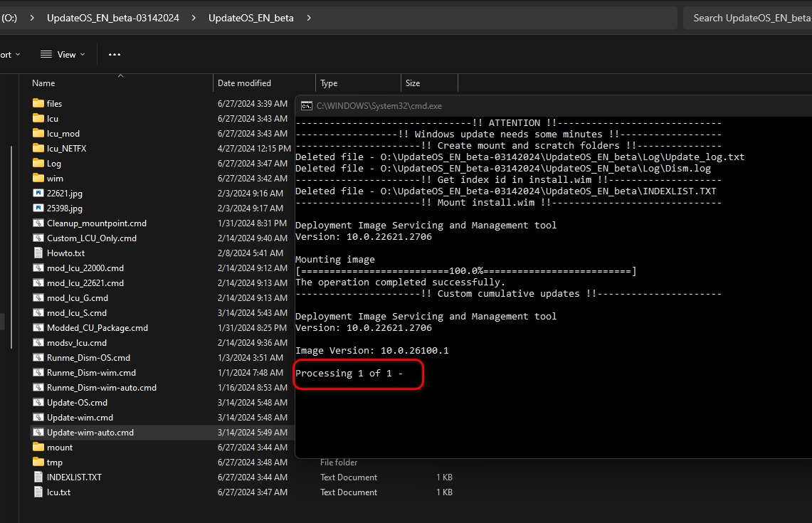This screenshot has width=812, height=523.
Task: Click the Custom_LCU_Only.cmd script icon
Action: pyautogui.click(x=38, y=238)
